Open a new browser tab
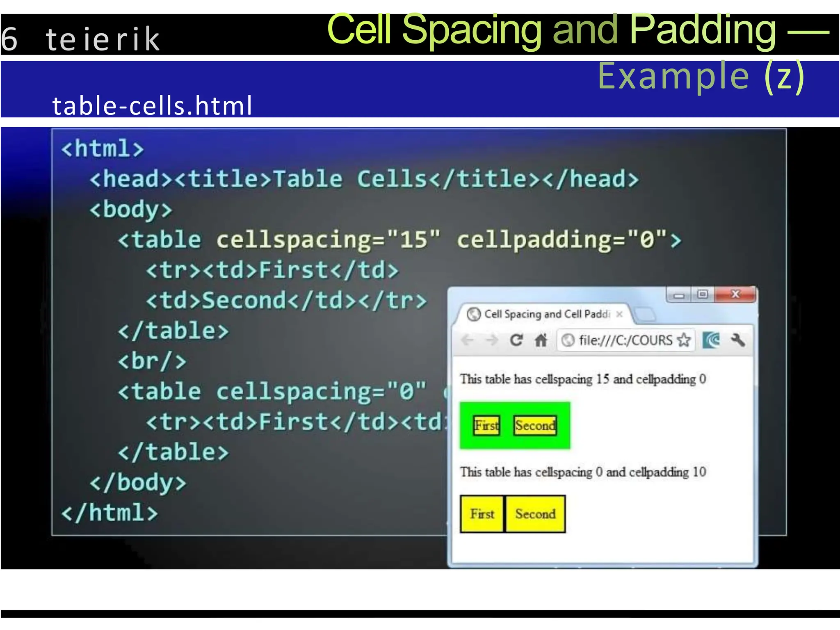 (645, 315)
